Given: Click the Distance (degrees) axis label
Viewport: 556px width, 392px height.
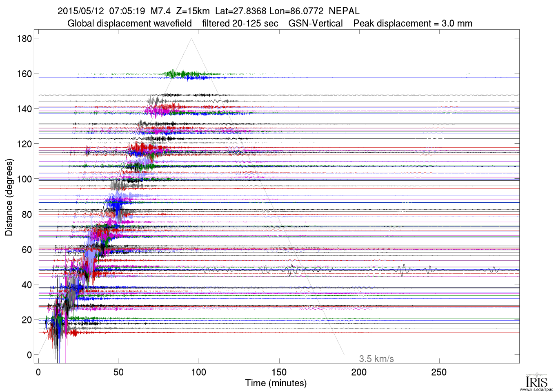Looking at the screenshot, I should (9, 197).
